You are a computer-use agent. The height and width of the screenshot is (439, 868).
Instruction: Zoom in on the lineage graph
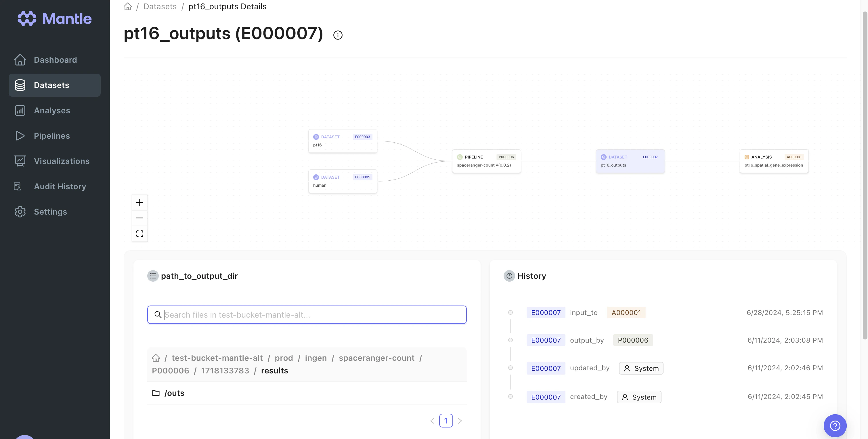[139, 203]
